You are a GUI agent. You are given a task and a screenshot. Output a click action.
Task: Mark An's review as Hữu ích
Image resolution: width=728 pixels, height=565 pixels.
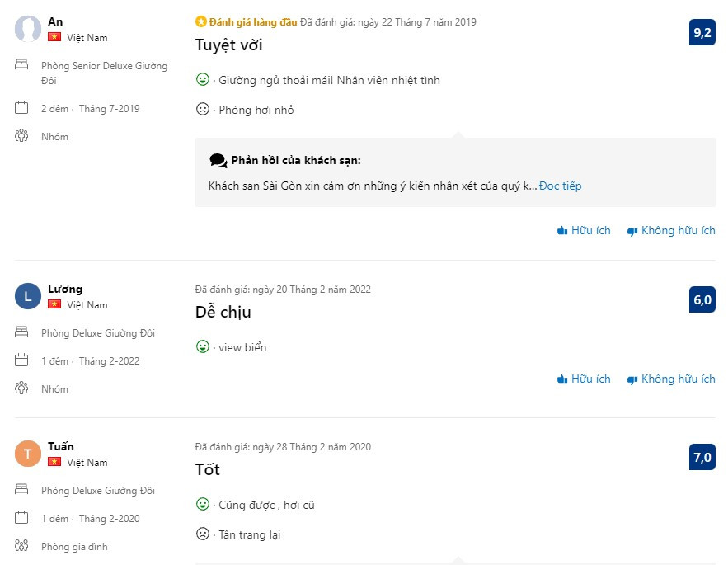[584, 231]
